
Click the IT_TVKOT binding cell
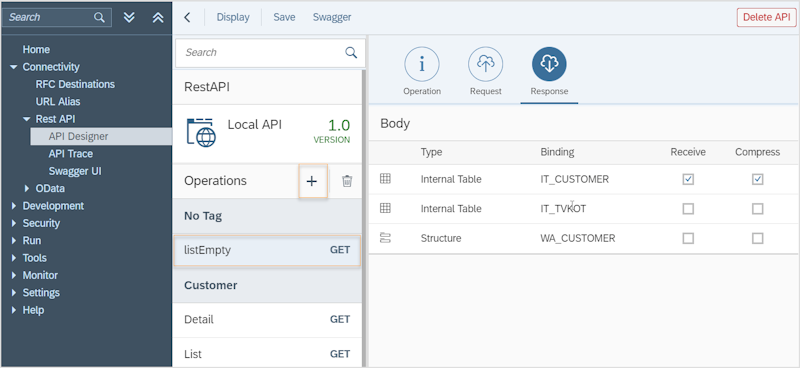(563, 209)
